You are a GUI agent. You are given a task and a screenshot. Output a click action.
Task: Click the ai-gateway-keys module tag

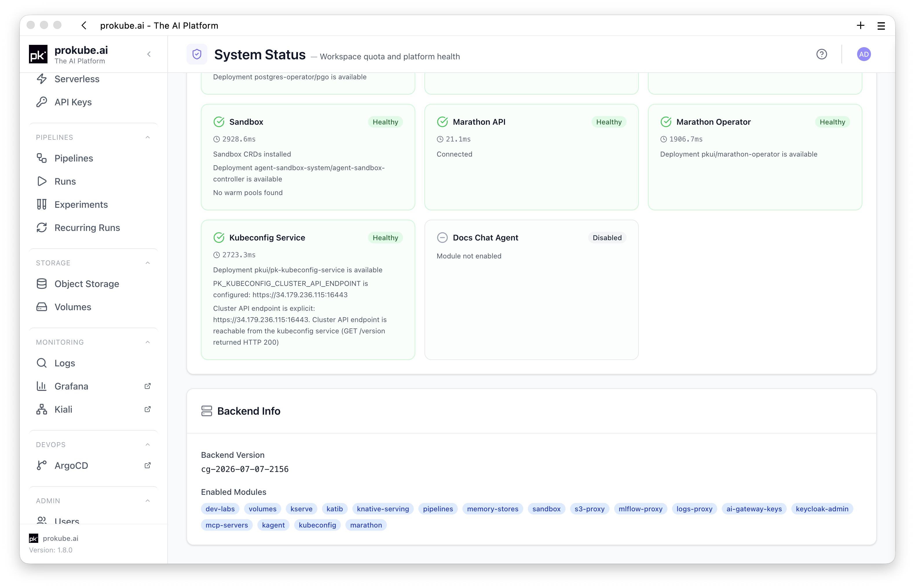pos(754,509)
